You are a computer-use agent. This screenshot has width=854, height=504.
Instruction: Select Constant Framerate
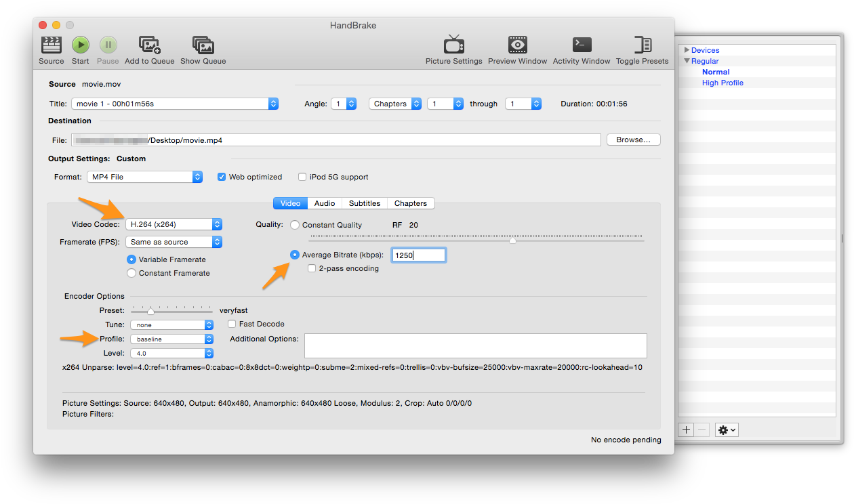click(131, 273)
